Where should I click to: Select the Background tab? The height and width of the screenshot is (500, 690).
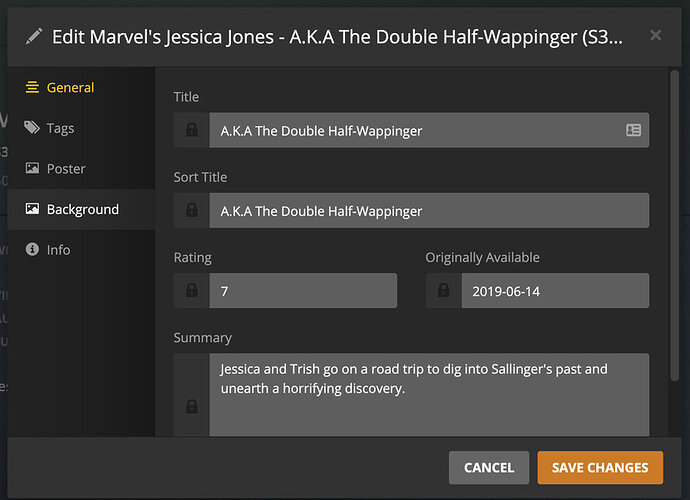point(82,209)
